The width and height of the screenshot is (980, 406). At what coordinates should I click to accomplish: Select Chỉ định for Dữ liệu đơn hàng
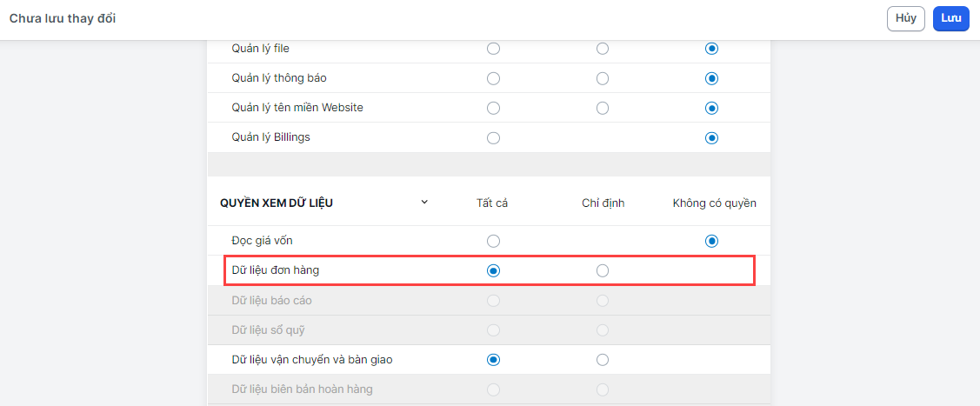(603, 270)
